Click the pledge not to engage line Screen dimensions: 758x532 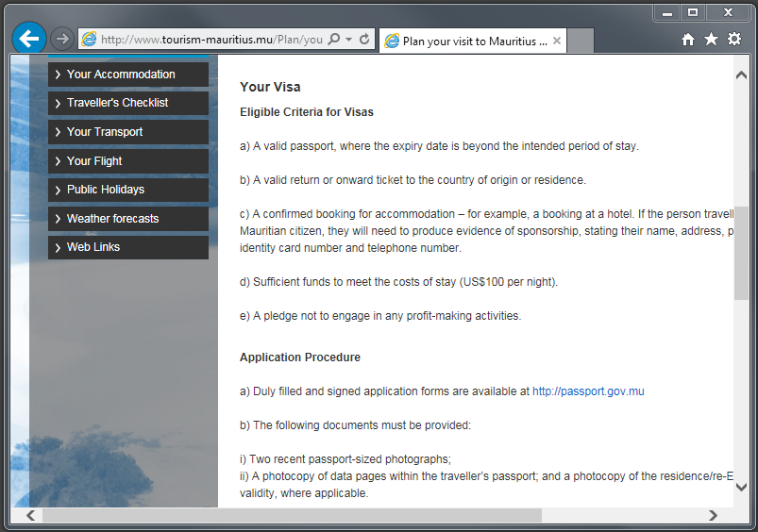(380, 316)
